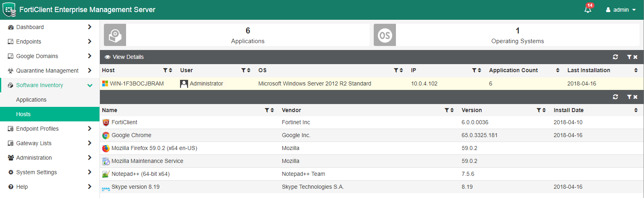Image resolution: width=644 pixels, height=198 pixels.
Task: Filter the Host column
Action: click(x=165, y=70)
